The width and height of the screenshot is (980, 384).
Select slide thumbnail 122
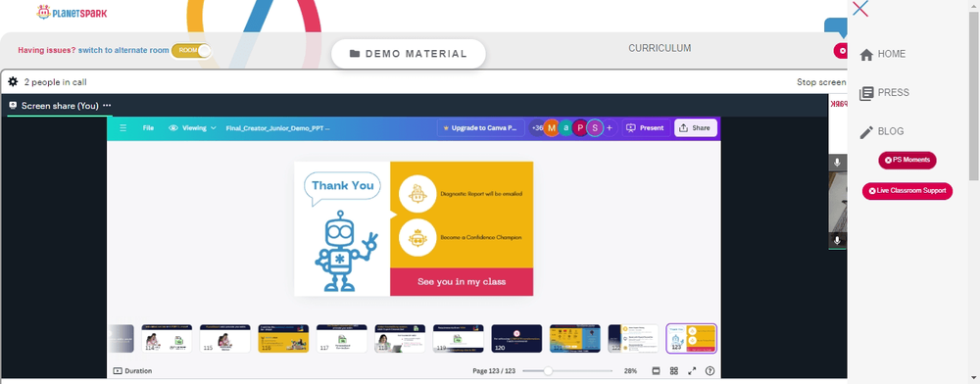click(x=633, y=338)
